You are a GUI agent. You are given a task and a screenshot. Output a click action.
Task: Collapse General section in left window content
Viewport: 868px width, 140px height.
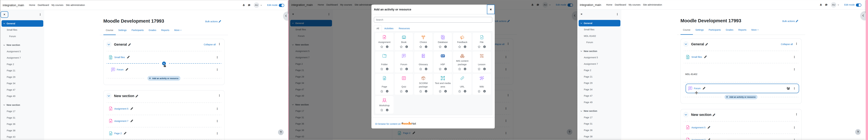pyautogui.click(x=109, y=45)
